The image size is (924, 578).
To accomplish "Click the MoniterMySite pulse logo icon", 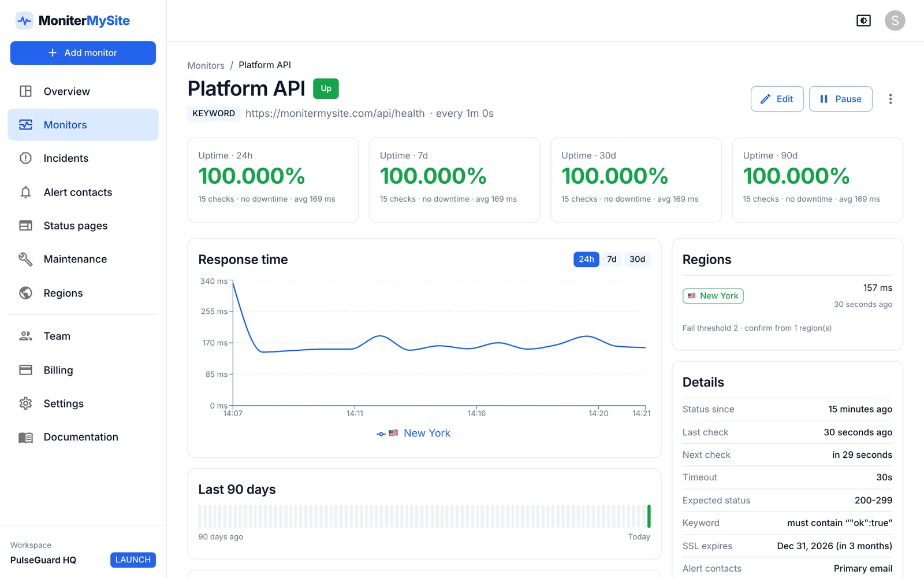I will pyautogui.click(x=24, y=21).
